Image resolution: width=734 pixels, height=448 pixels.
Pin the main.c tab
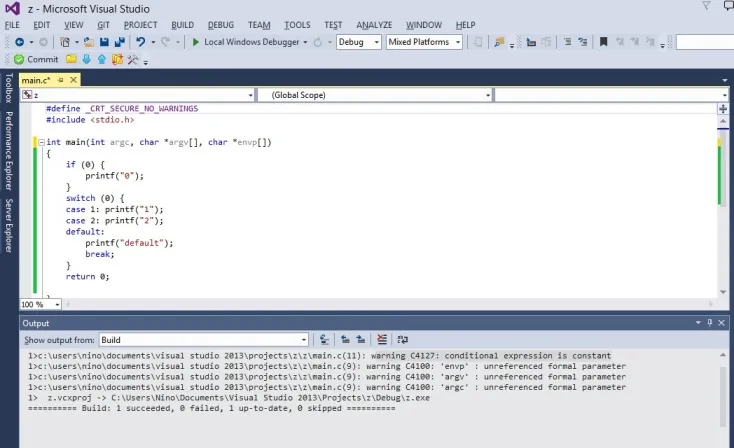[x=60, y=80]
